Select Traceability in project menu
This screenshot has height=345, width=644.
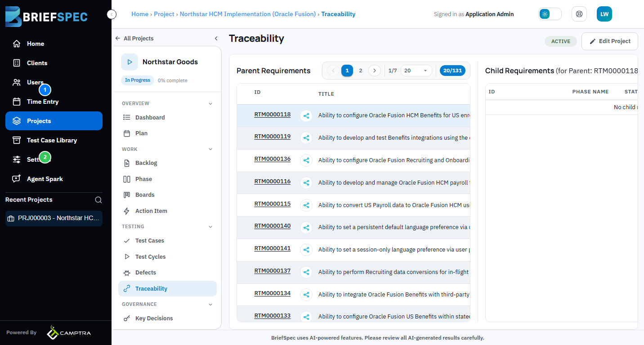167,289
